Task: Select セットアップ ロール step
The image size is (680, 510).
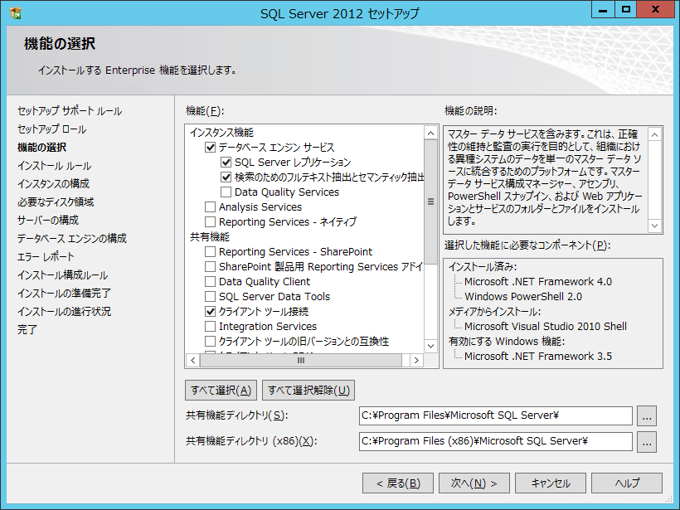Action: point(52,129)
